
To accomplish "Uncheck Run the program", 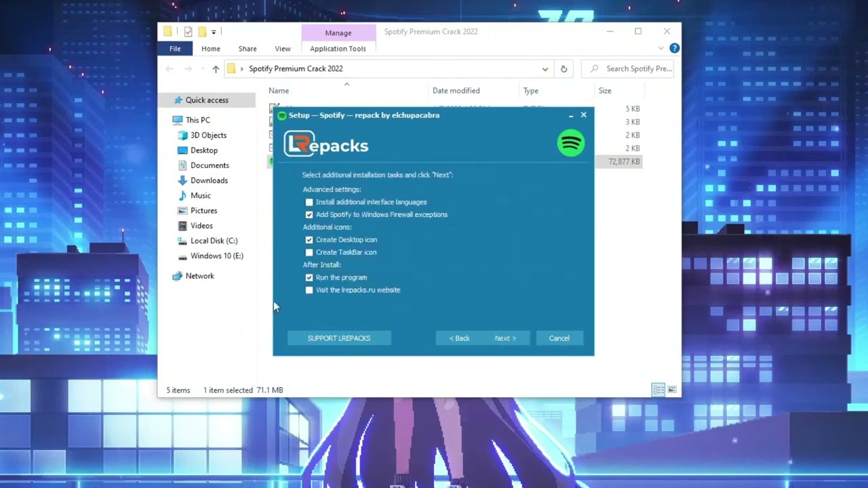I will 309,277.
